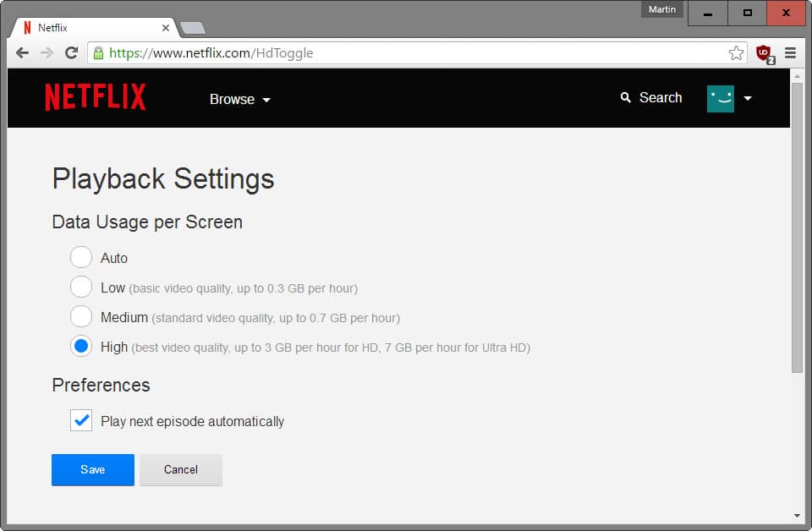Select the Low video quality option
The image size is (812, 531).
[x=81, y=287]
